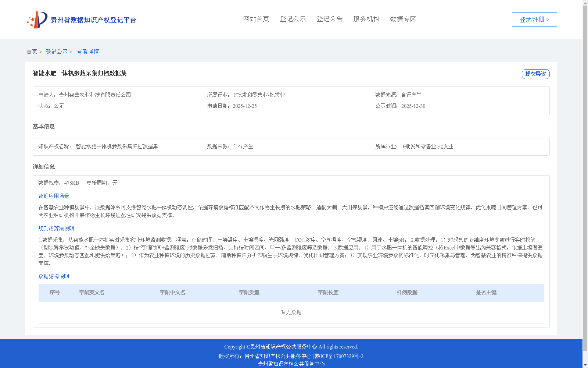Screen dimensions: 588x368
Task: Click the 更新周期：无 text
Action: click(x=102, y=183)
